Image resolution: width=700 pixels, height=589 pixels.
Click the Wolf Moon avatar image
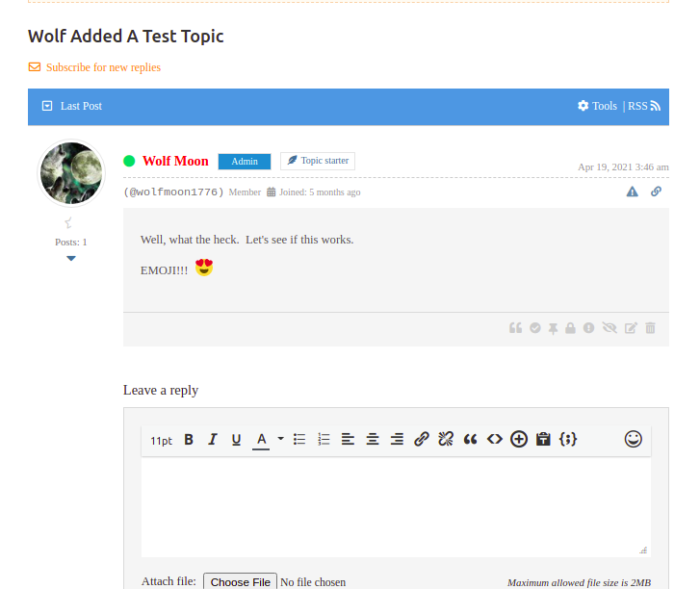(x=71, y=173)
